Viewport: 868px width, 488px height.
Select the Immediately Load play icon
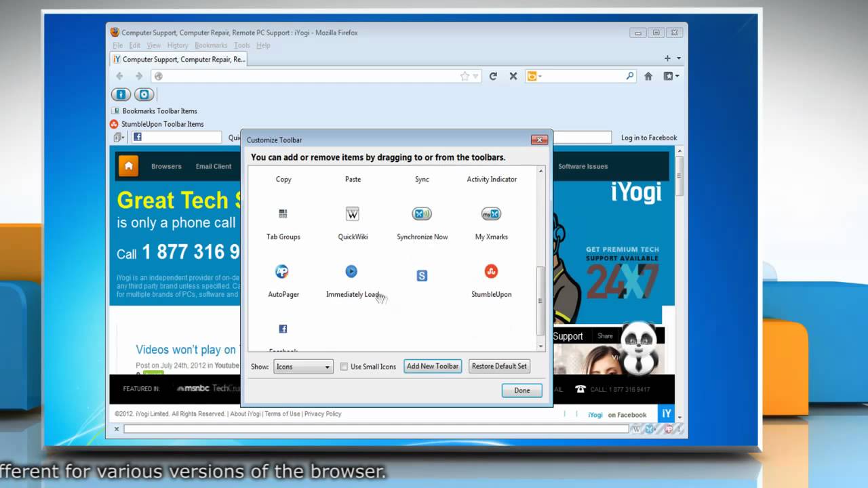point(351,271)
